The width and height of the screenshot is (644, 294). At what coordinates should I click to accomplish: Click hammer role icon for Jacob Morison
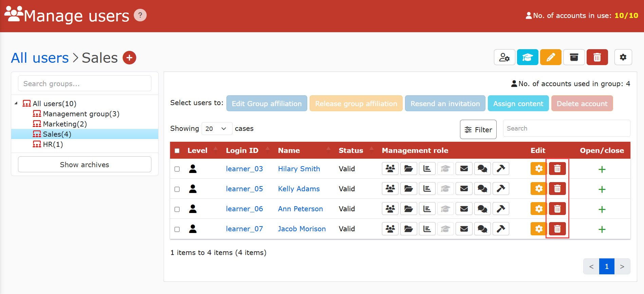(x=501, y=229)
